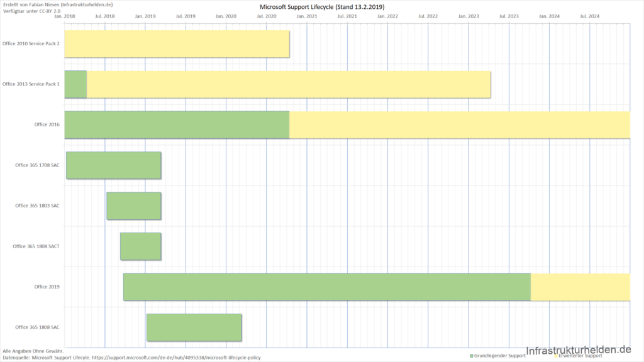Click the 'Verfügbar unter CC-BY 2.0' license text
Viewport: 644px width, 362px height.
[x=31, y=11]
